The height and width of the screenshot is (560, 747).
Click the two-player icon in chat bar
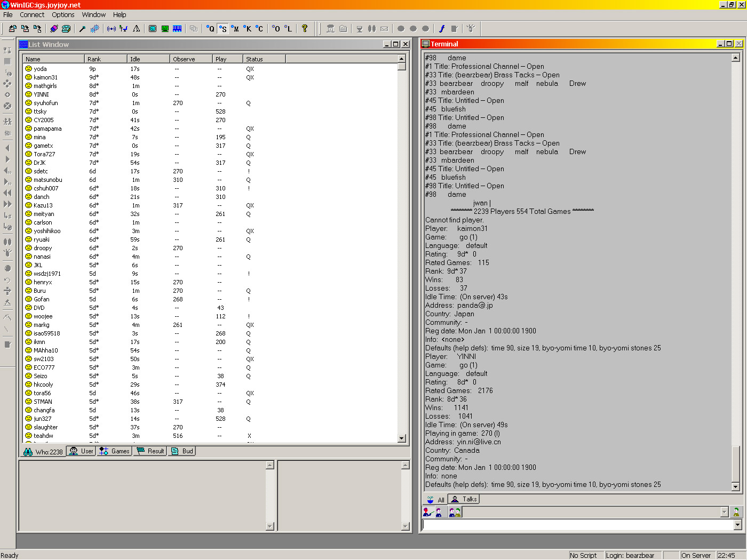pyautogui.click(x=455, y=513)
